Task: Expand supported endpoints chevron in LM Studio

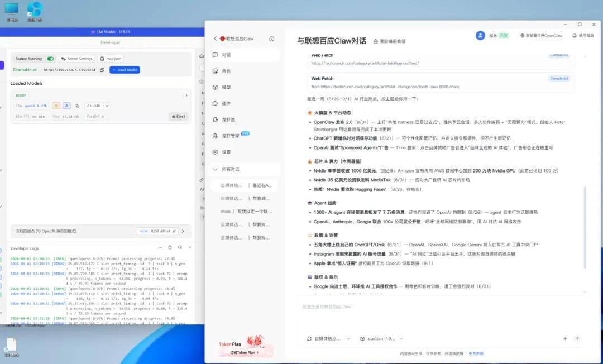Action: click(183, 231)
